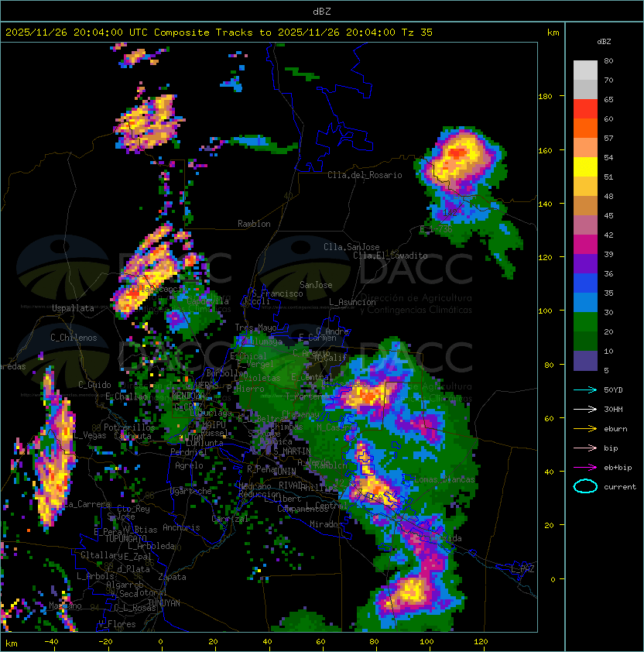Screen dimensions: 644x652
Task: Click the 'L_Asuncion' place label
Action: pos(352,302)
